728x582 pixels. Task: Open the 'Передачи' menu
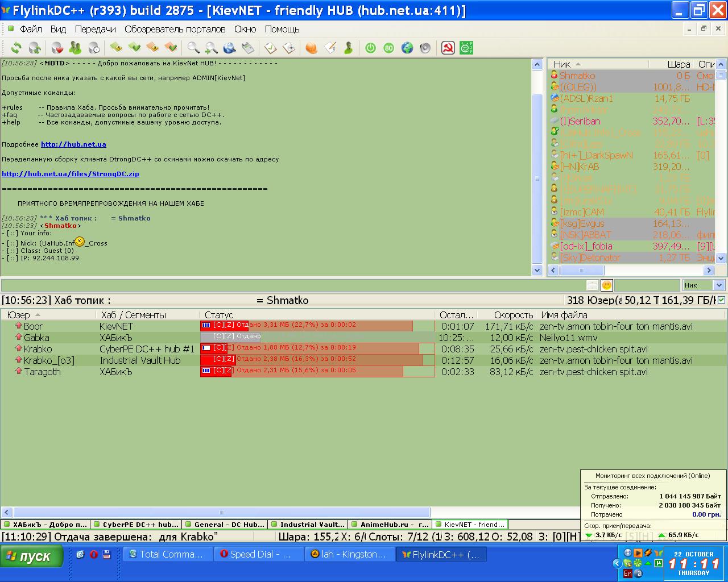click(95, 29)
